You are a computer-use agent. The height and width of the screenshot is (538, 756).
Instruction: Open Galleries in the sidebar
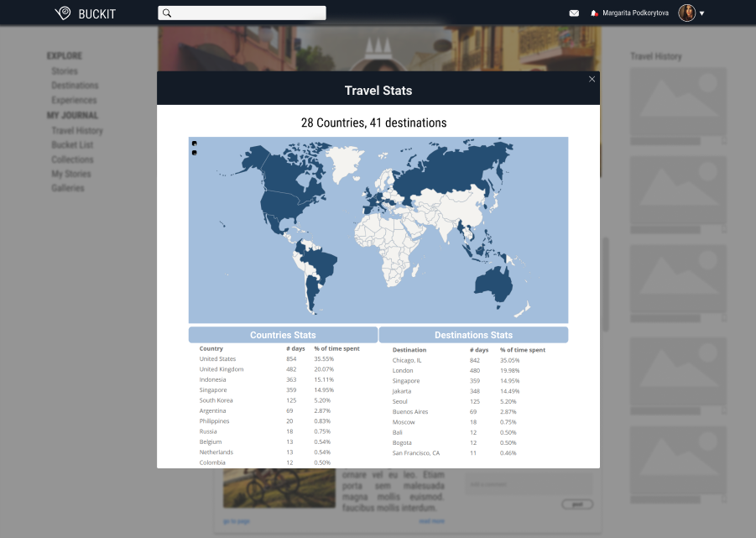tap(67, 188)
